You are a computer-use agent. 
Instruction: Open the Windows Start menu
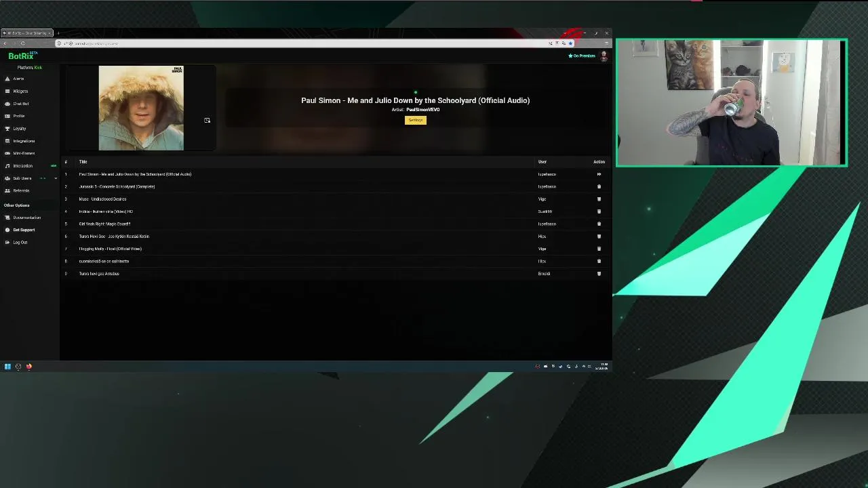[7, 367]
